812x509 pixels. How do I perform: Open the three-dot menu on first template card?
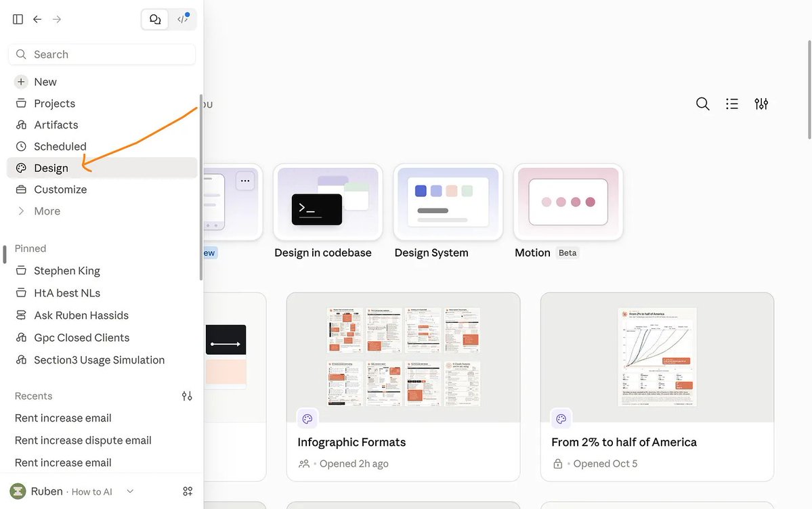point(245,181)
